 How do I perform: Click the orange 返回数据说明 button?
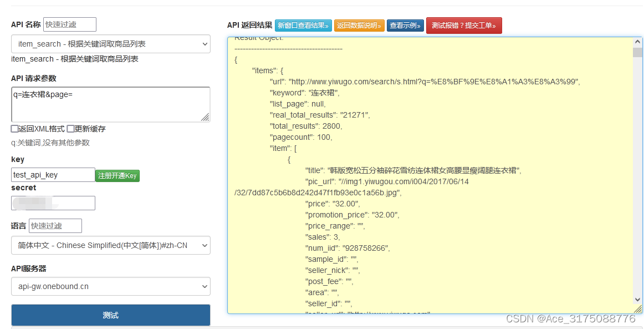[359, 26]
